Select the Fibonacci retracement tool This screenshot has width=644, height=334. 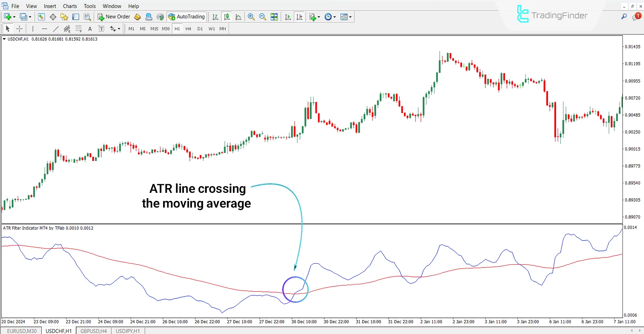(x=78, y=29)
